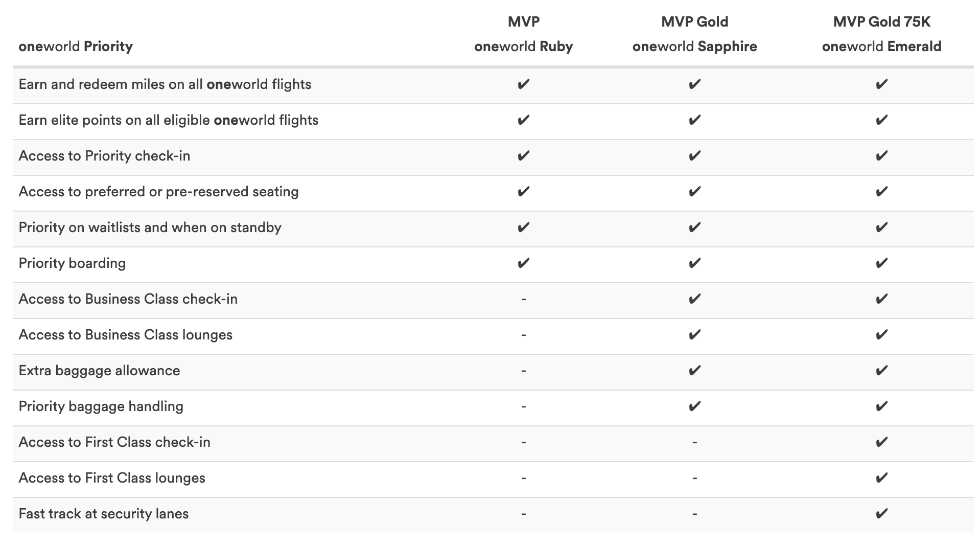
Task: Click the oneworld Priority table heading
Action: pos(76,47)
